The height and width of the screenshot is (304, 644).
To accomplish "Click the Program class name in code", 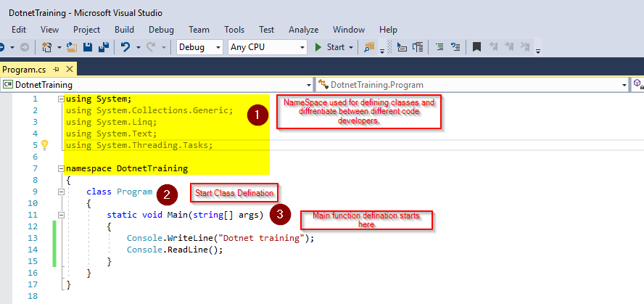I will [x=135, y=192].
